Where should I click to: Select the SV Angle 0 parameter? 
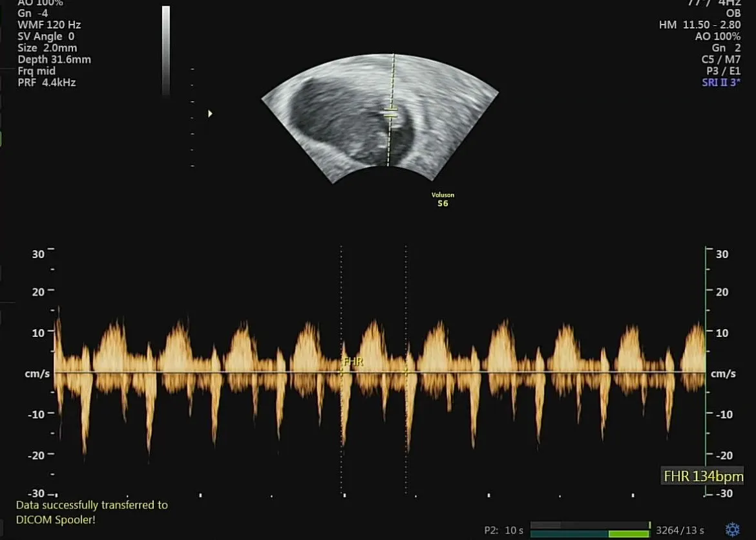tap(46, 36)
